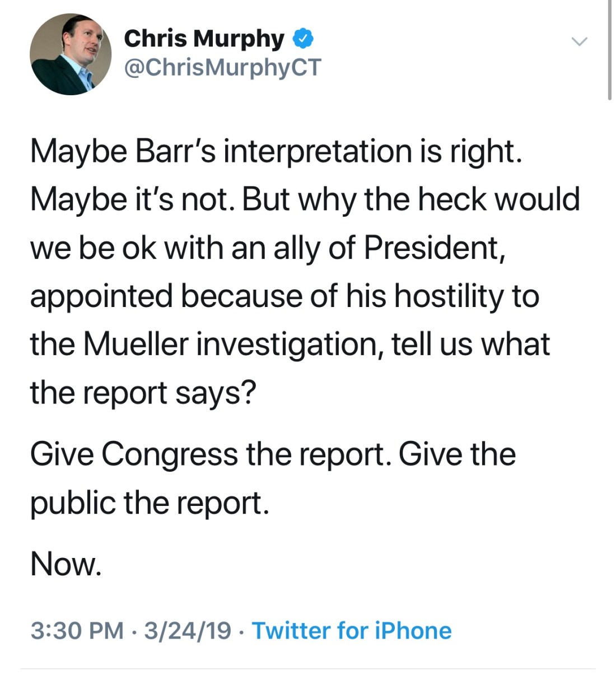Click the line "the report says?"

(143, 392)
